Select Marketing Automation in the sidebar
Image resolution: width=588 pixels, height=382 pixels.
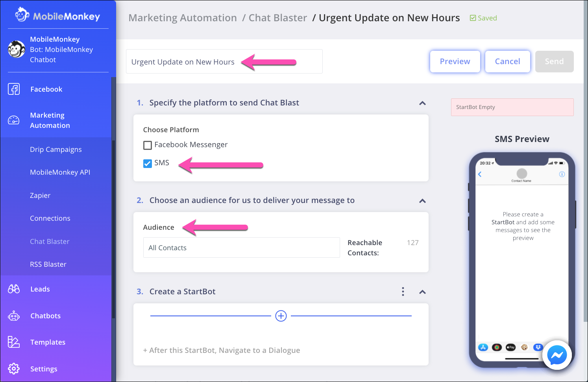click(50, 120)
